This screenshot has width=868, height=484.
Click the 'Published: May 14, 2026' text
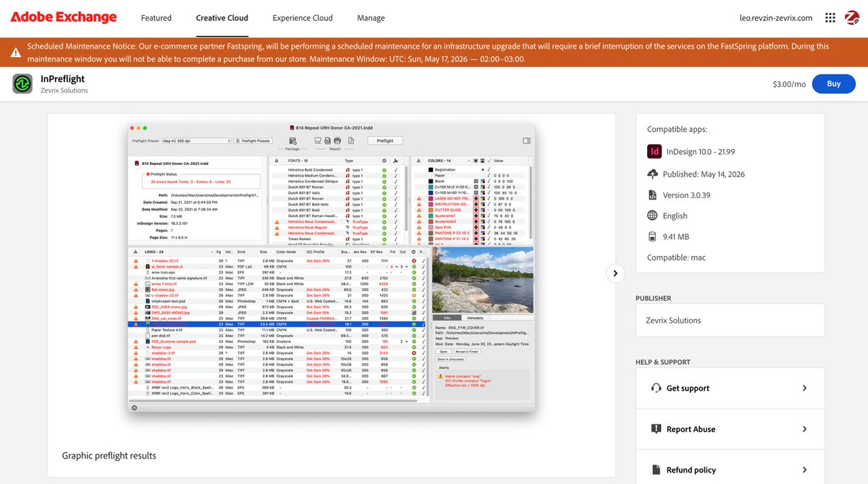pyautogui.click(x=704, y=174)
